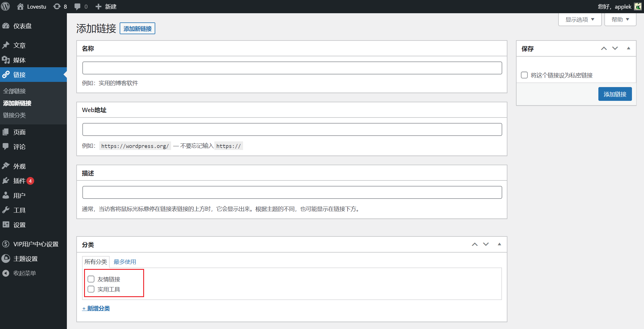The width and height of the screenshot is (644, 329).
Task: Click the 收起菜单 collapse menu icon
Action: tap(6, 273)
